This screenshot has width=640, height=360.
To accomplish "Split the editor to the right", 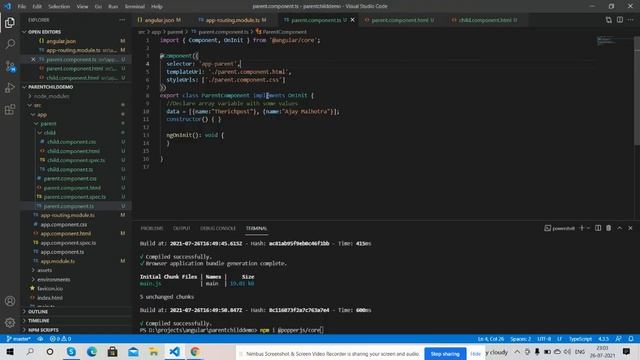I will click(620, 20).
